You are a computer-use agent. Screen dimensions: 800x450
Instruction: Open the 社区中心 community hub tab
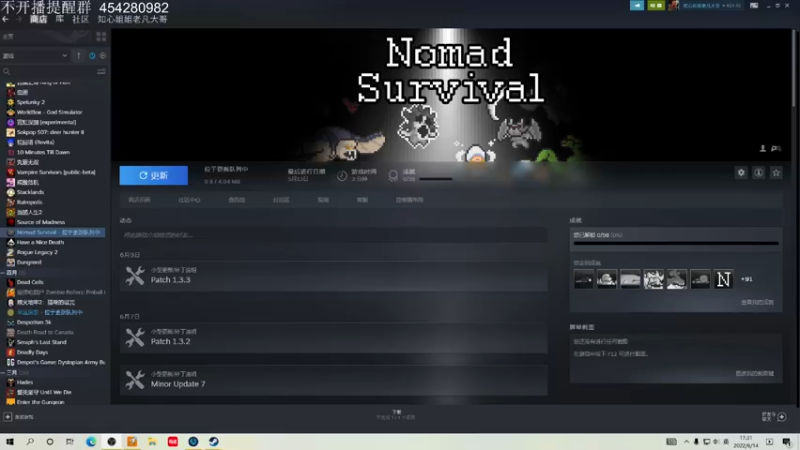189,200
